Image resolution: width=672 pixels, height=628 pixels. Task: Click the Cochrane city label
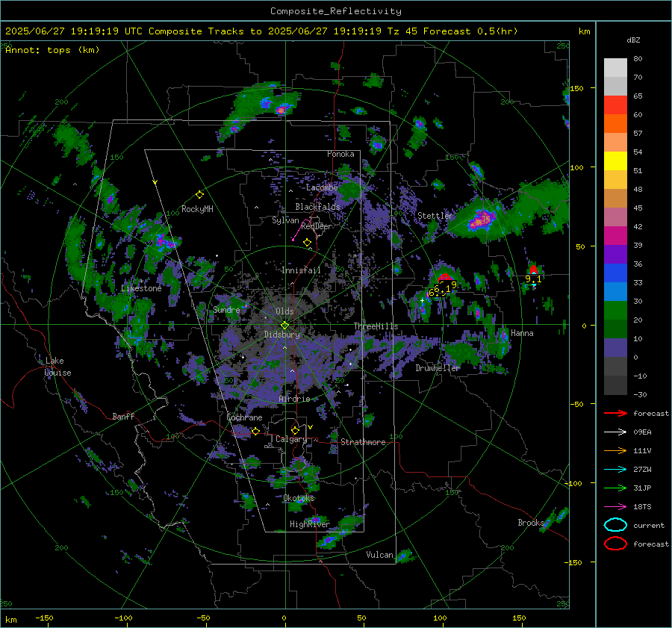click(244, 417)
